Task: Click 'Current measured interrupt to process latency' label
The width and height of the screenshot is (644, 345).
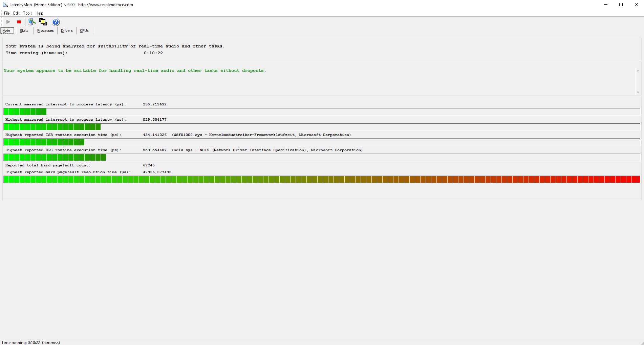Action: pos(65,104)
